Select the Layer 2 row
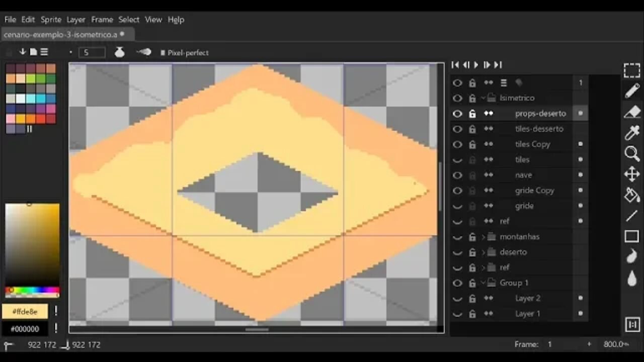 pos(519,298)
